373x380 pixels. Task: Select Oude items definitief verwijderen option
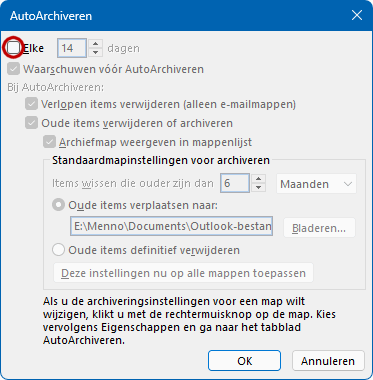(x=58, y=250)
